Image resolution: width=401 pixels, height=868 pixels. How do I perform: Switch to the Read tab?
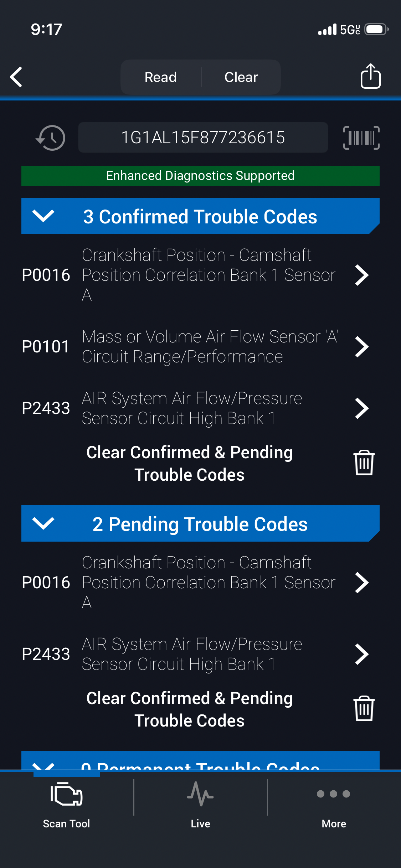161,77
